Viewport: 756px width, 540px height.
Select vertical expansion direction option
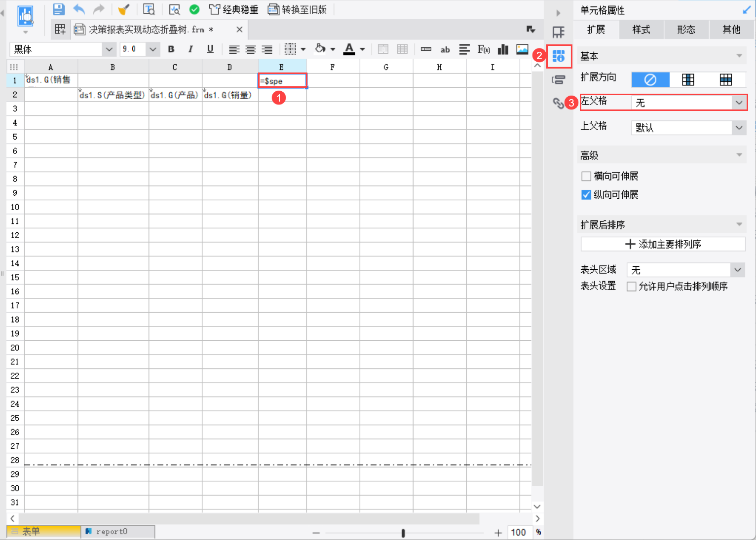688,79
